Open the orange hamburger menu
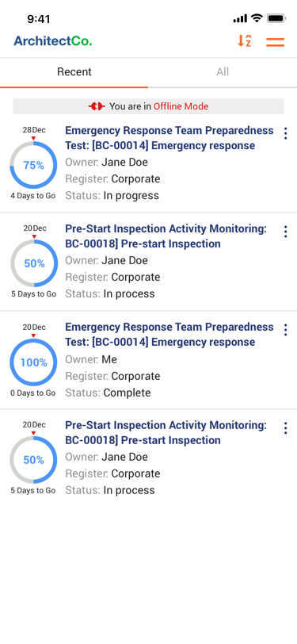The height and width of the screenshot is (644, 297). click(276, 42)
